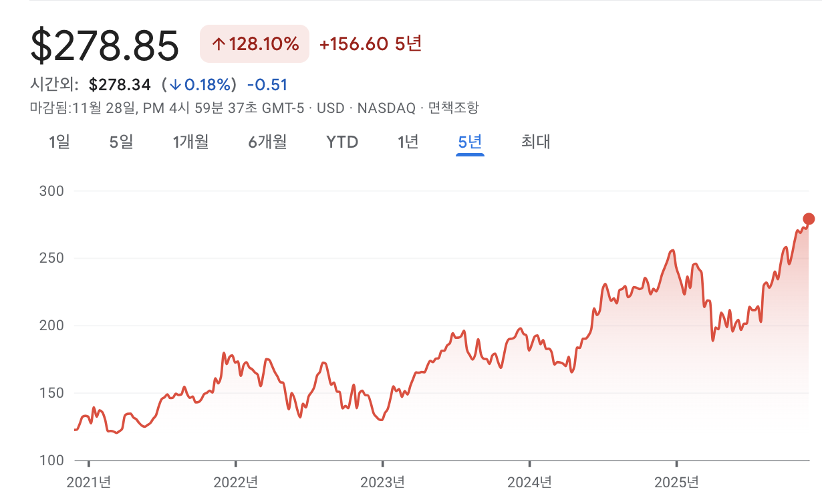822x504 pixels.
Task: Switch chart to 6개월 range
Action: [x=267, y=142]
